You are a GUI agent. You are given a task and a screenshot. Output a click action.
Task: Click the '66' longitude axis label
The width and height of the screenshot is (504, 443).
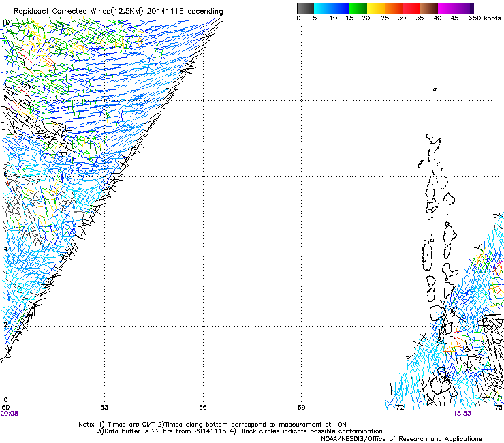[x=202, y=408]
